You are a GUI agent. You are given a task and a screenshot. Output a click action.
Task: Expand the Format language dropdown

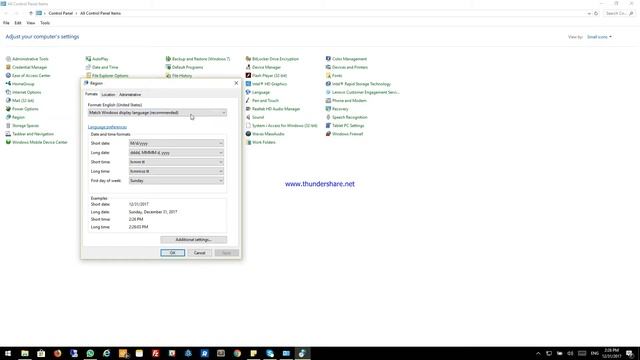coord(157,113)
